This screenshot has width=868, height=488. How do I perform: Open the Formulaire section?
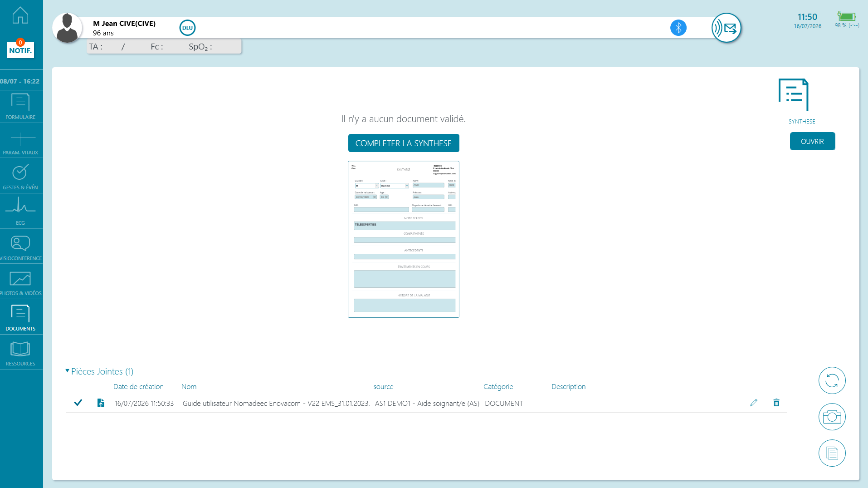pyautogui.click(x=20, y=107)
